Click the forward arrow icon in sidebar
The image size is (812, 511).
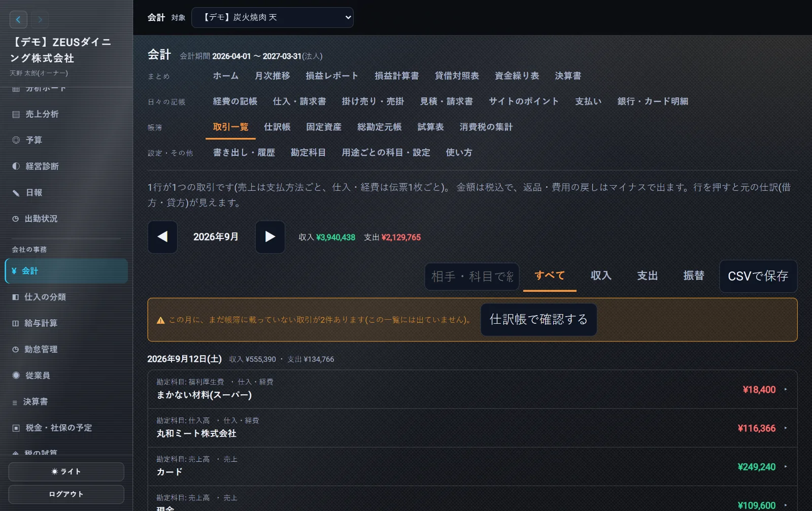(40, 20)
